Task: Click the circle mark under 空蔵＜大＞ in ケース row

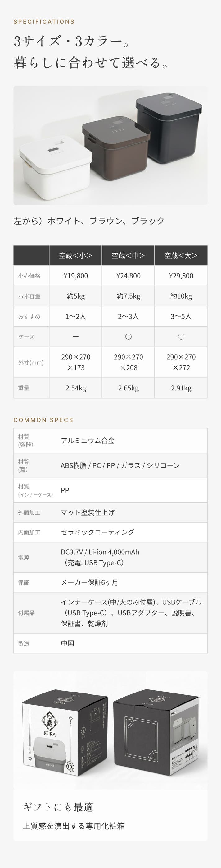Action: [181, 337]
